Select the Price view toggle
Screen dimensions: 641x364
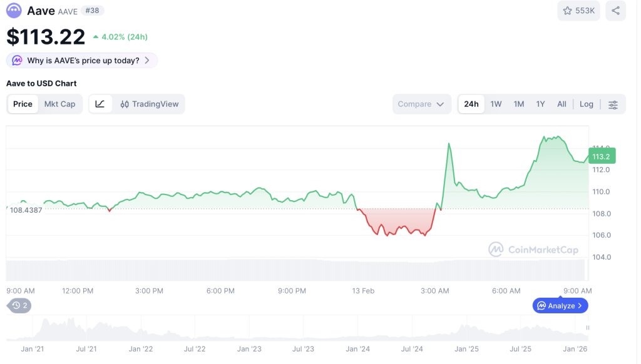click(x=23, y=104)
